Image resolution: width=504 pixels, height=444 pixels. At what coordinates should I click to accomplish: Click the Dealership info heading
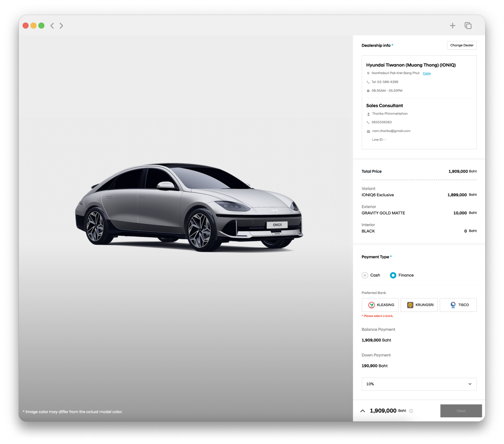pyautogui.click(x=376, y=45)
